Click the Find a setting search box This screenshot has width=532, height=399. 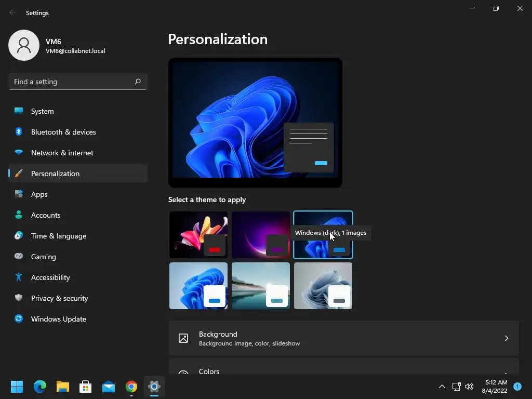pos(78,82)
